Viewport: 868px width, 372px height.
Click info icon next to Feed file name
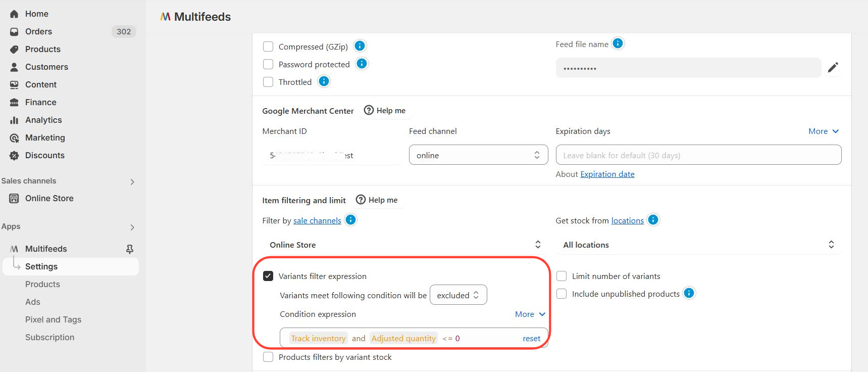point(618,43)
